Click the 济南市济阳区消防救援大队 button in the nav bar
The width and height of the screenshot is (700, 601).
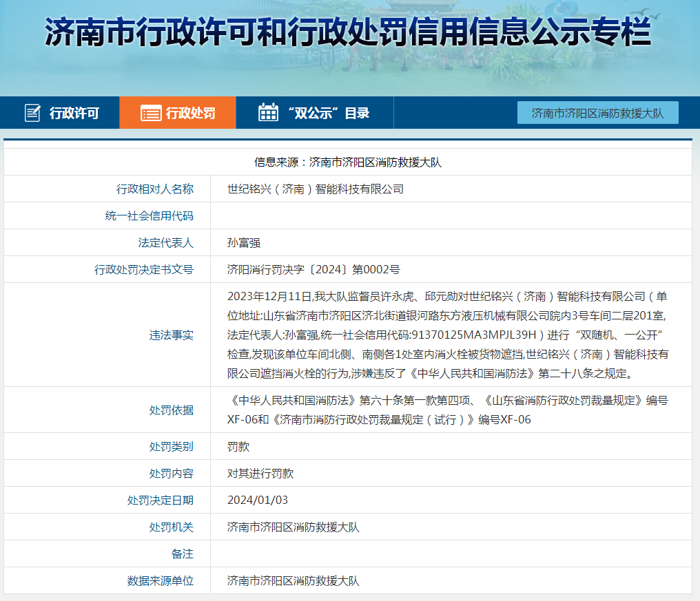click(x=598, y=113)
